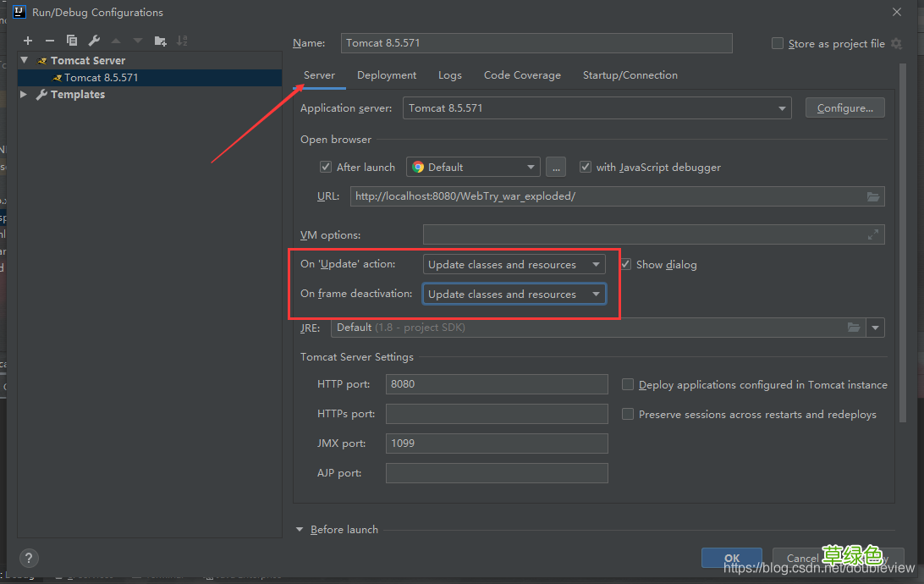Switch to the Deployment tab
Image resolution: width=924 pixels, height=584 pixels.
[x=387, y=74]
